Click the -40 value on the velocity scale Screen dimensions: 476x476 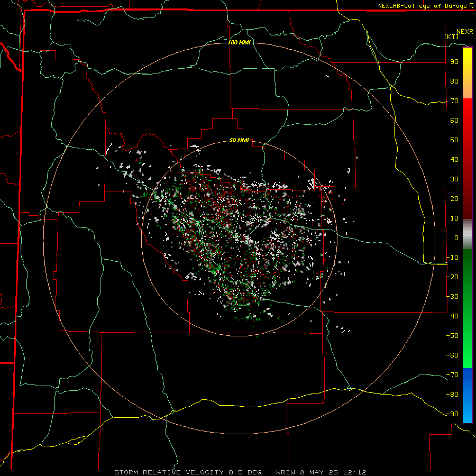[452, 316]
